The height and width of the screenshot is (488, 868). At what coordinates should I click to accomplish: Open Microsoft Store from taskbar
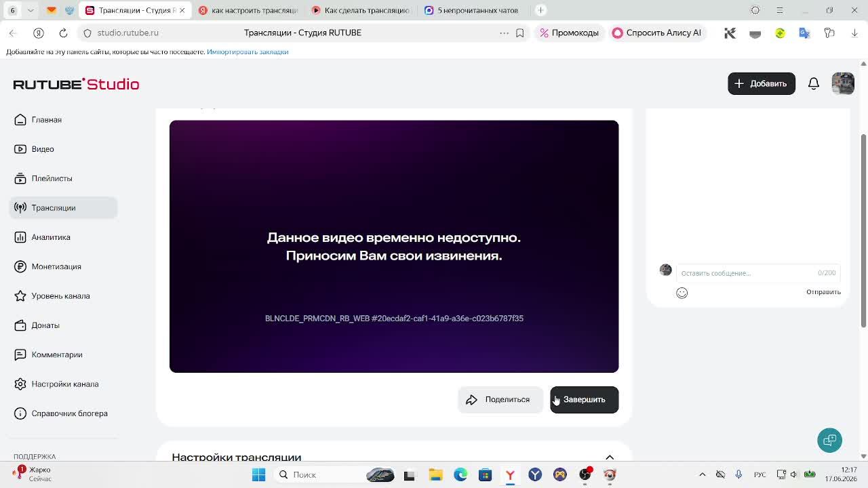pyautogui.click(x=485, y=475)
